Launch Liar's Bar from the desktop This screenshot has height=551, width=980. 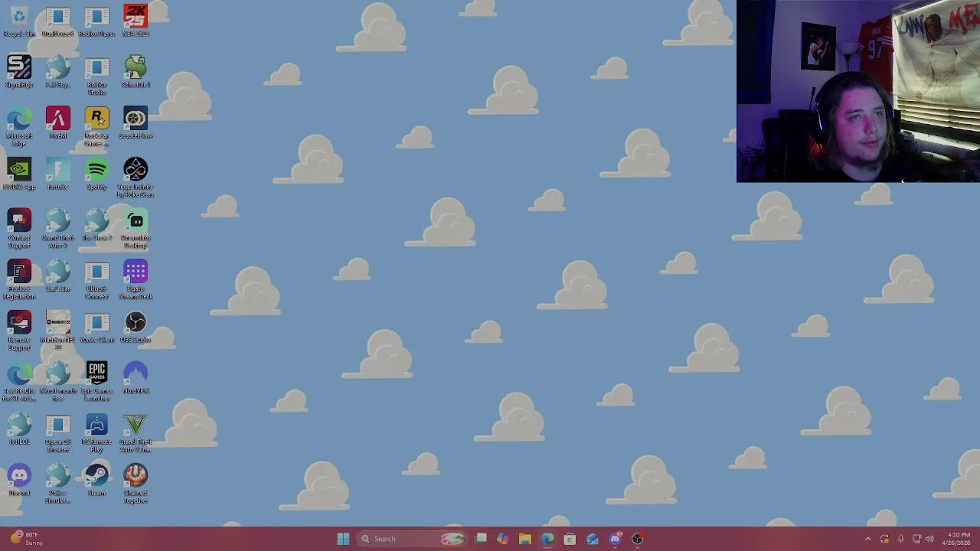tap(58, 276)
